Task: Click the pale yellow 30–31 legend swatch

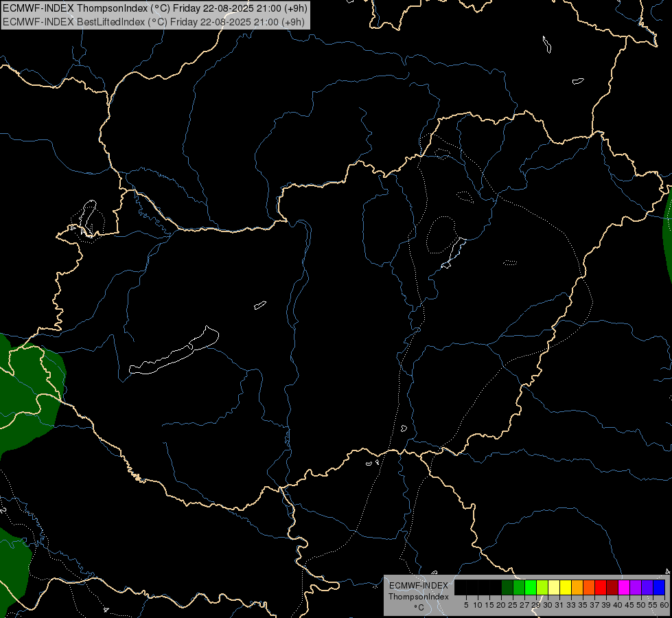Action: (554, 587)
